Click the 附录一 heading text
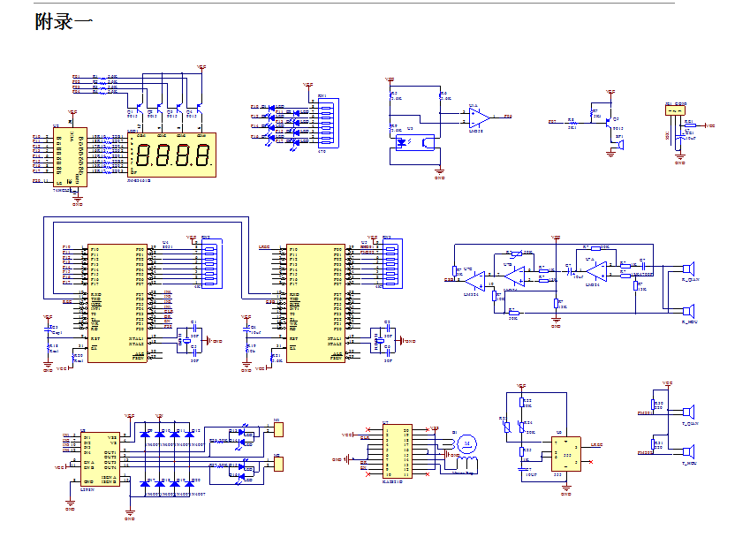735x560 pixels. (x=64, y=21)
